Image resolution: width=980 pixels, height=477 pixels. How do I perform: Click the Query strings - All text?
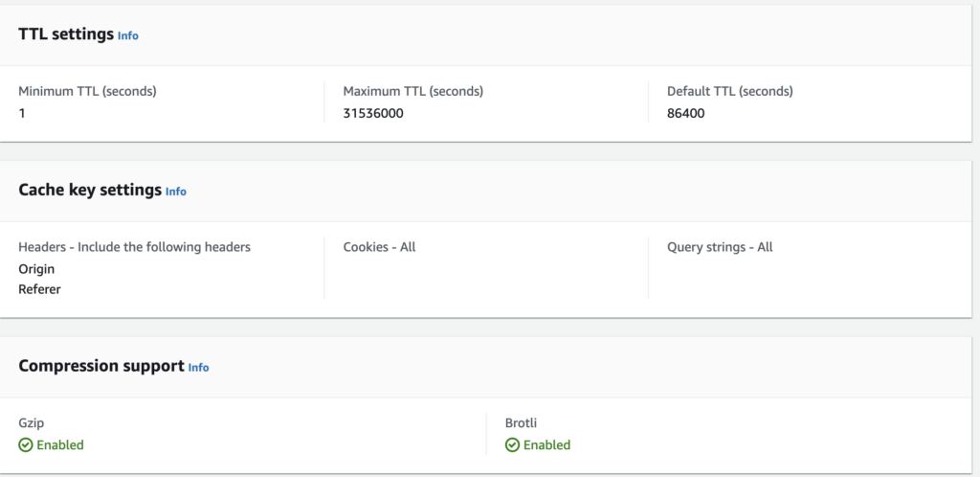click(720, 247)
